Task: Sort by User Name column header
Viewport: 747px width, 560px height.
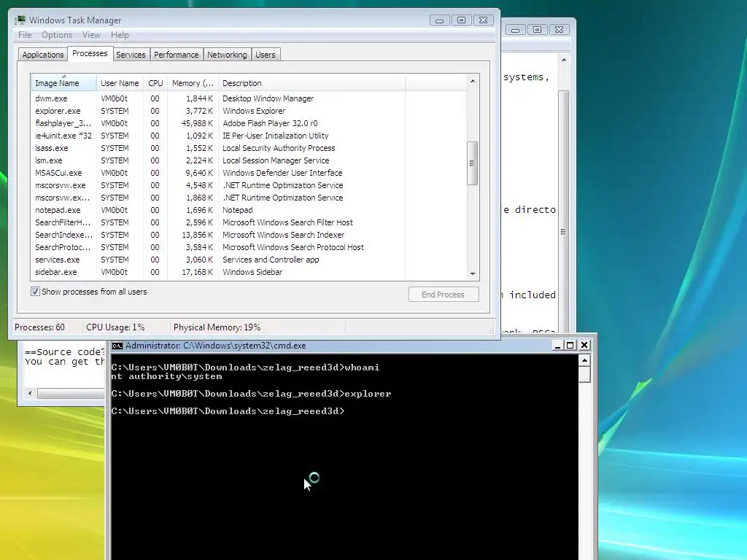Action: 120,83
